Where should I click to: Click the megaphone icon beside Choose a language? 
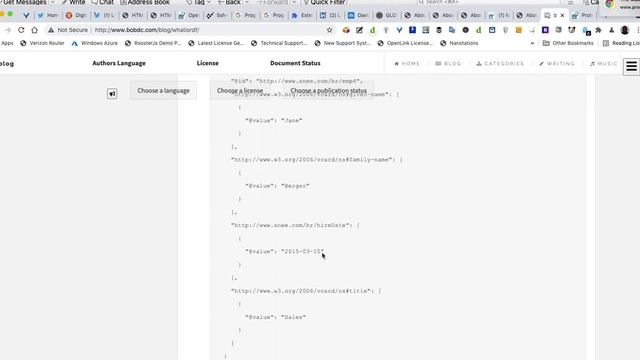112,93
